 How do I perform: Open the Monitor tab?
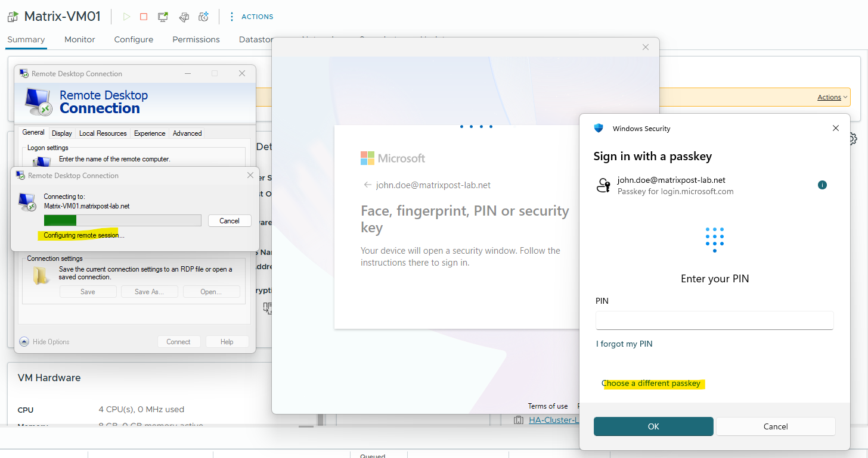[x=80, y=39]
